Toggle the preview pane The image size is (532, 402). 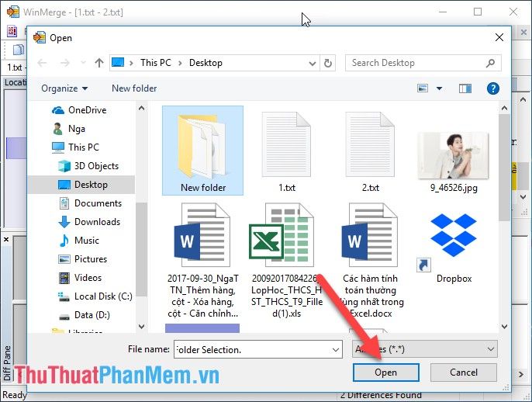[x=465, y=88]
